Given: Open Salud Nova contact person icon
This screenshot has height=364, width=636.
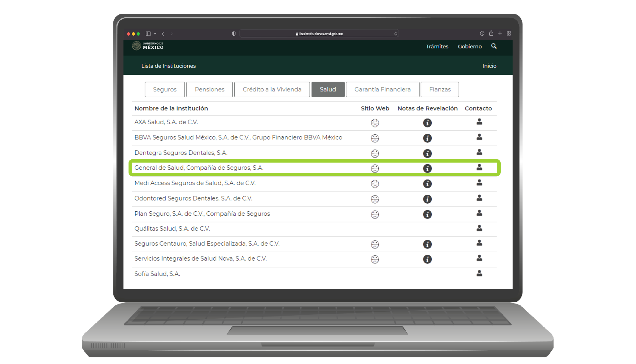Looking at the screenshot, I should click(479, 258).
